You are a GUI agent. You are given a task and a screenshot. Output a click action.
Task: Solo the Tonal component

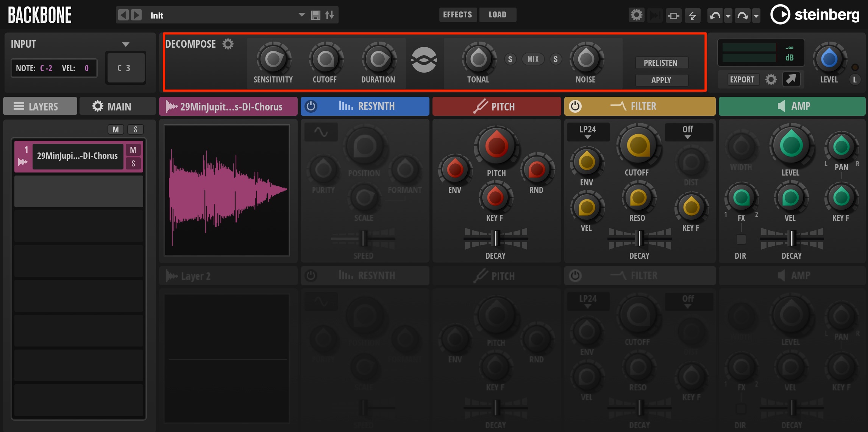pyautogui.click(x=510, y=59)
